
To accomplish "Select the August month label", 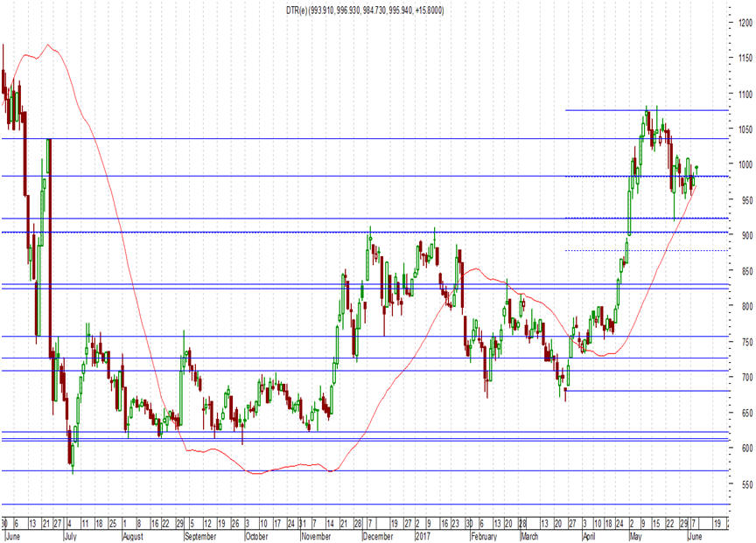I will [133, 536].
